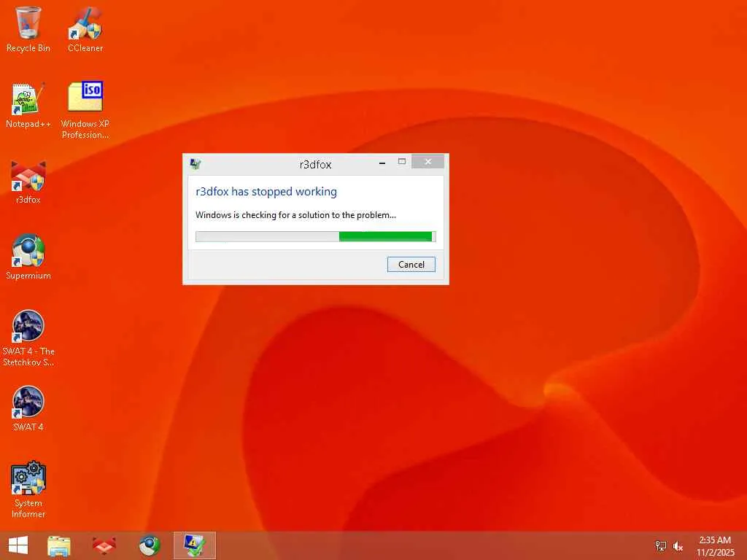
Task: Select the CCleaner desktop shortcut
Action: tap(85, 29)
